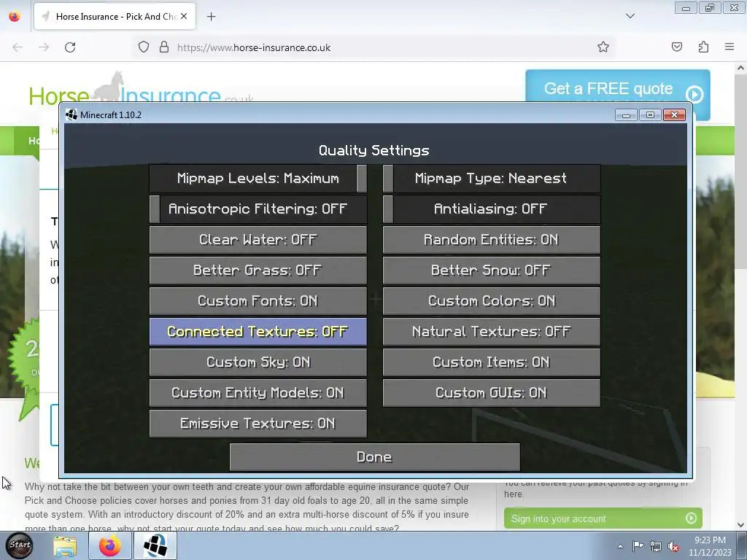Image resolution: width=747 pixels, height=560 pixels.
Task: Open Firefox tracking protection shield
Action: tap(144, 47)
